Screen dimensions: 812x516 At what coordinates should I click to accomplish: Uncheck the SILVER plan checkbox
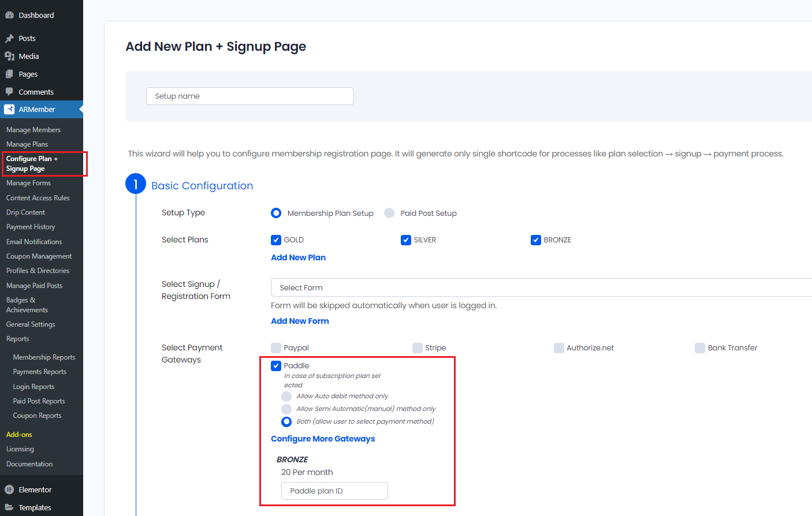click(x=406, y=240)
